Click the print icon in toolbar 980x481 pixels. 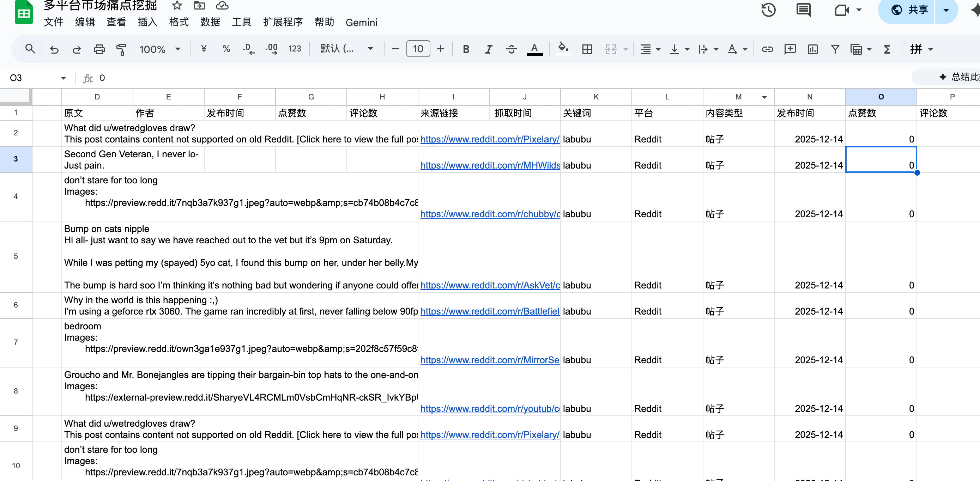click(99, 49)
